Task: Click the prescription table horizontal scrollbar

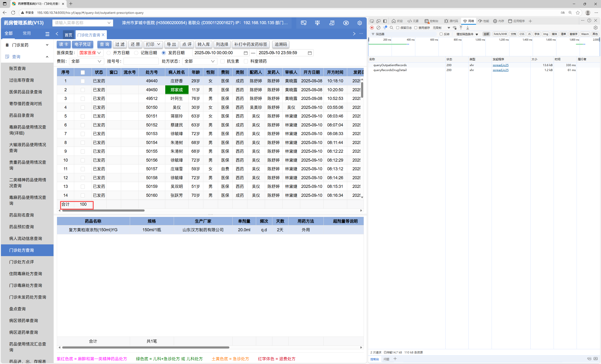Action: (104, 211)
